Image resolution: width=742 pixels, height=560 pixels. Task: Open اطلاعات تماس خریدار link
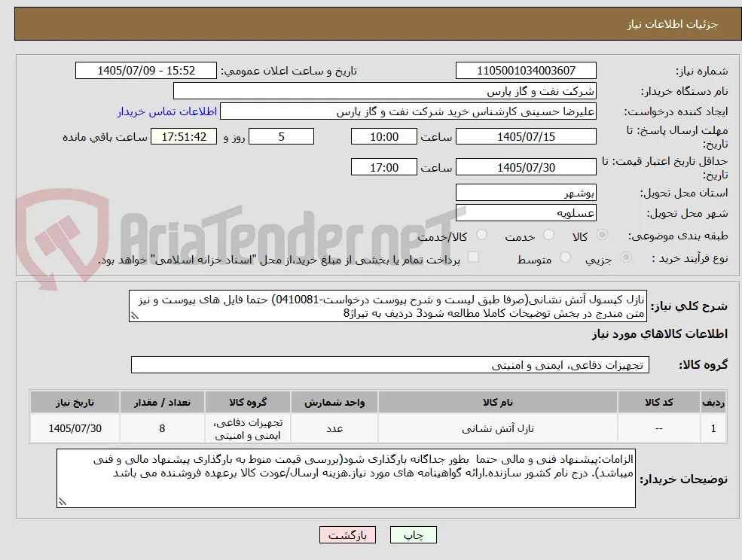click(167, 111)
